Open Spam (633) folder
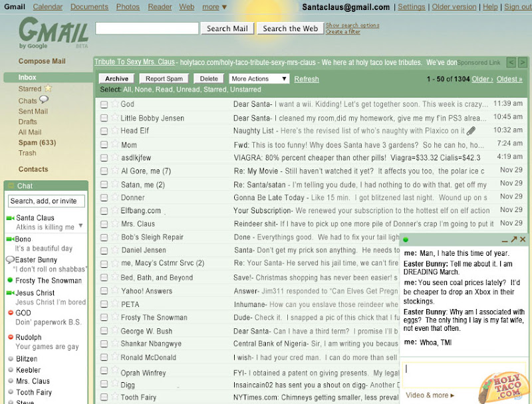Screen dimensions: 532x404 click(x=37, y=143)
